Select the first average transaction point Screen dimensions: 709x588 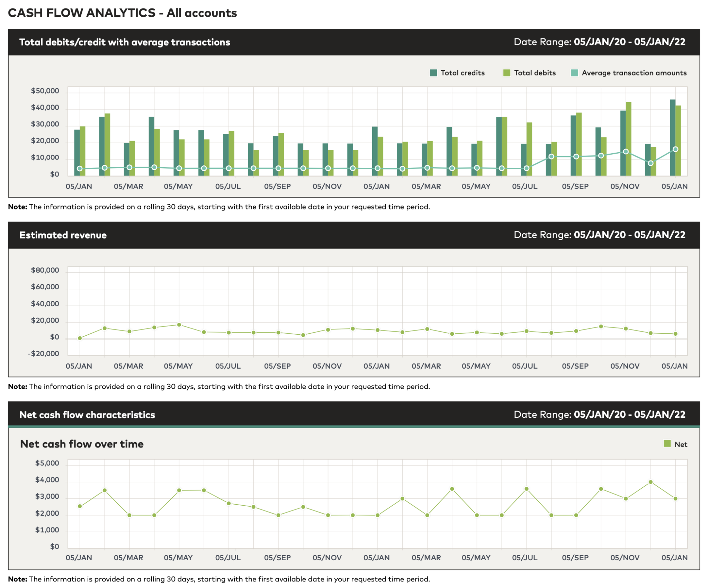(80, 169)
